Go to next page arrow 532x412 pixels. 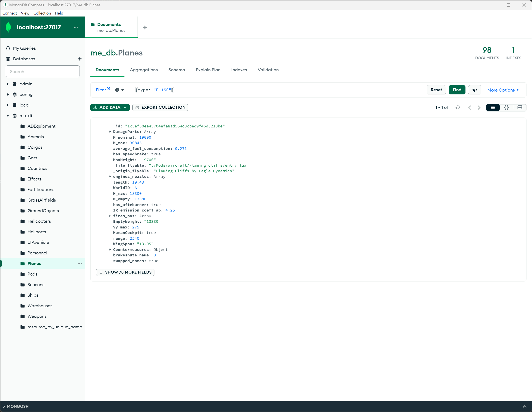coord(479,108)
